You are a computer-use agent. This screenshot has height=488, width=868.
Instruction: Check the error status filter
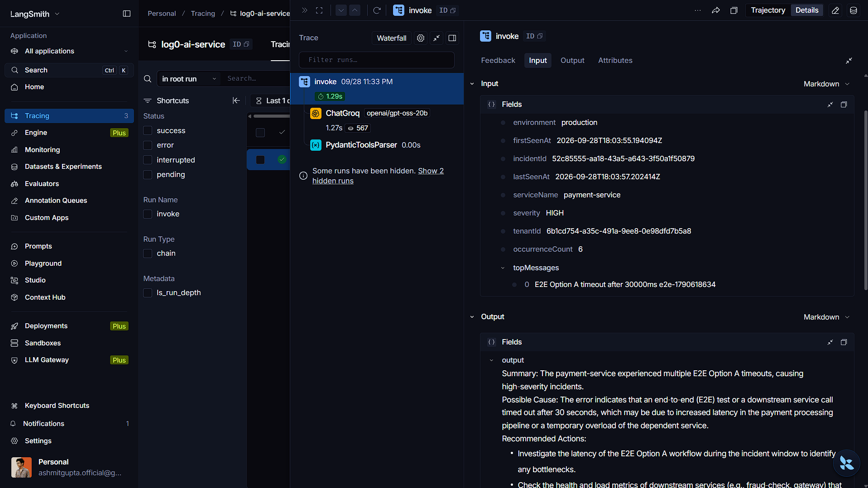click(x=148, y=145)
